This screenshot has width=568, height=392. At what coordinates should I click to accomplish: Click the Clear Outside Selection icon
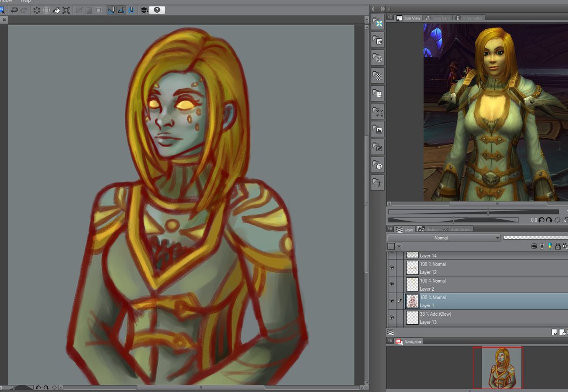[x=46, y=10]
